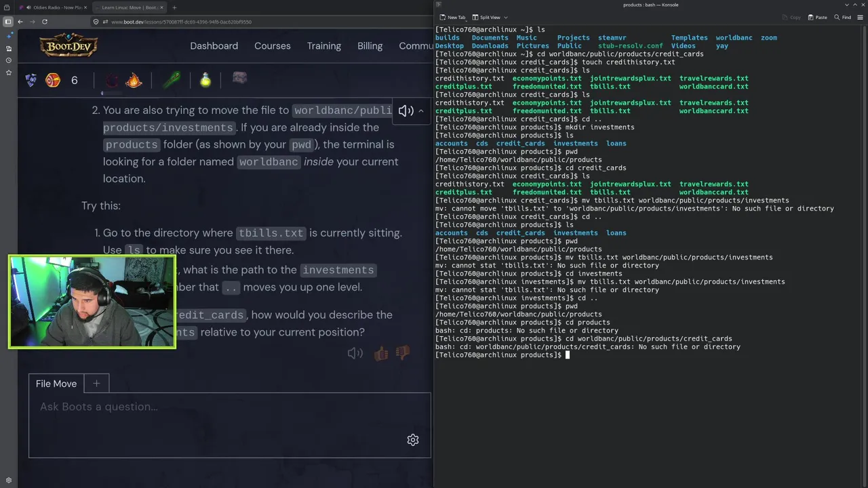Click 'stub-resolv.conf' in home listing
This screenshot has width=868, height=488.
(631, 45)
